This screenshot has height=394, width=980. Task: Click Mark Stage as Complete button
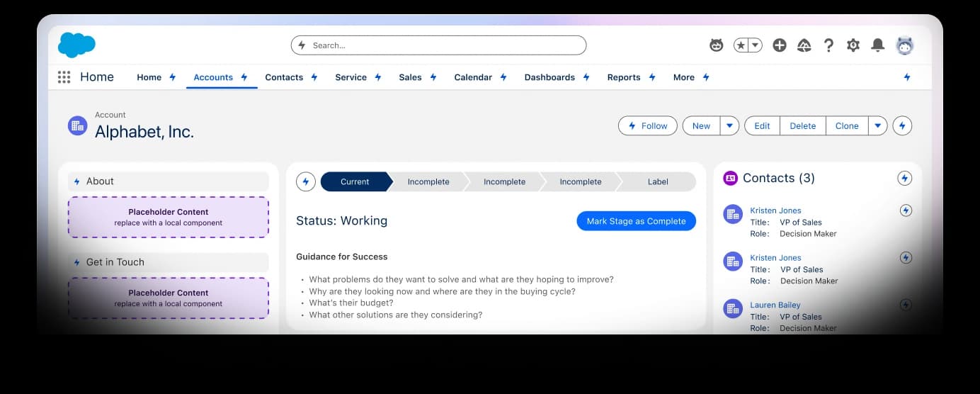tap(637, 221)
